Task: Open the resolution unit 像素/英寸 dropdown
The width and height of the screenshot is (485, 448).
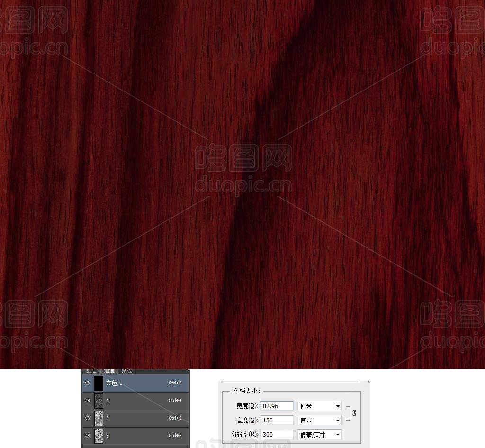Action: [320, 435]
